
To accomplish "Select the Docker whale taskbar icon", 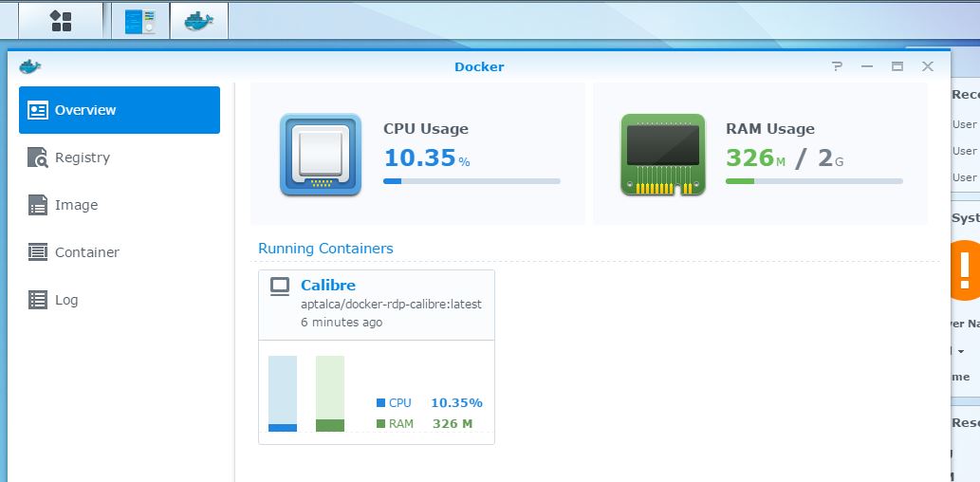I will tap(198, 21).
